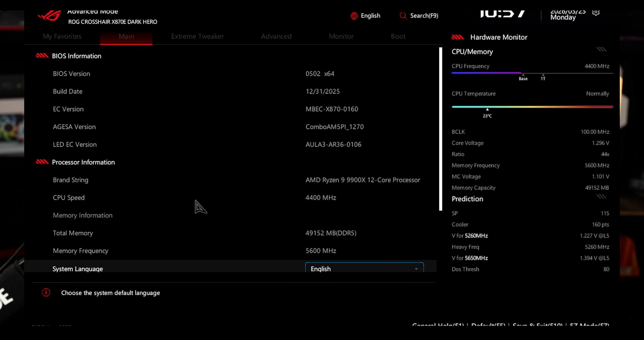Click the Processor Information stripe icon
This screenshot has height=340, width=644.
pyautogui.click(x=42, y=162)
